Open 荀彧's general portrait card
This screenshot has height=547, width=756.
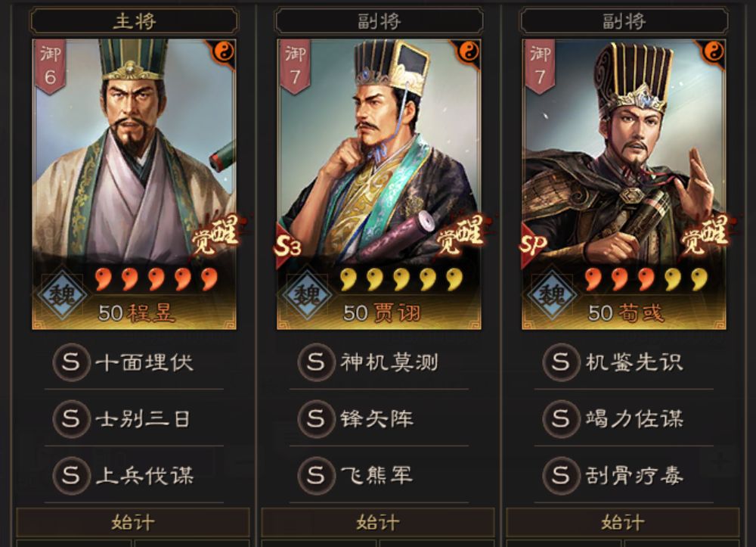pos(624,185)
